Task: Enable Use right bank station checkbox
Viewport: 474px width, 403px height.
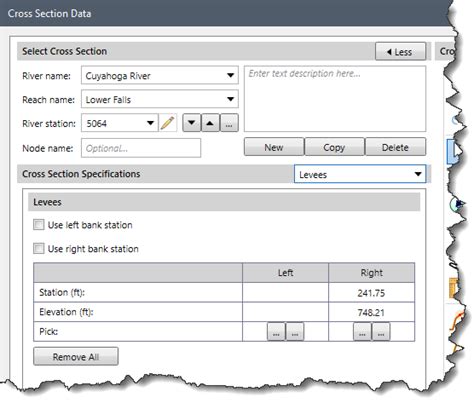Action: [x=39, y=248]
